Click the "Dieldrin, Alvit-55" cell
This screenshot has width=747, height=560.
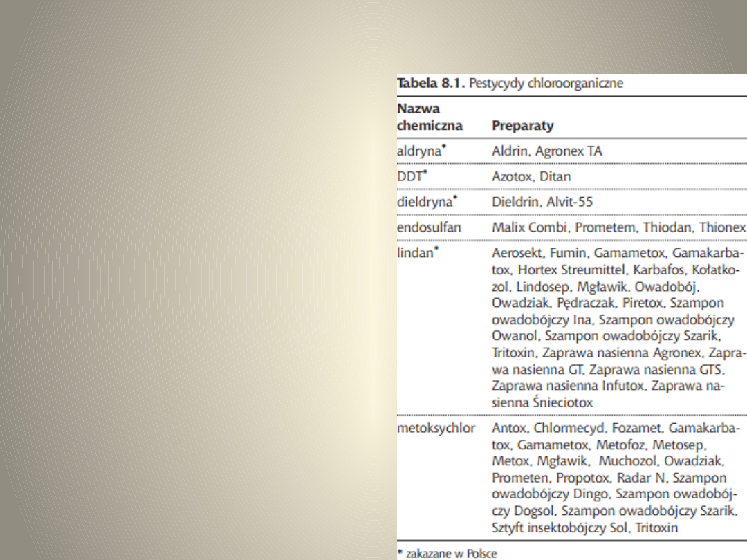coord(542,202)
